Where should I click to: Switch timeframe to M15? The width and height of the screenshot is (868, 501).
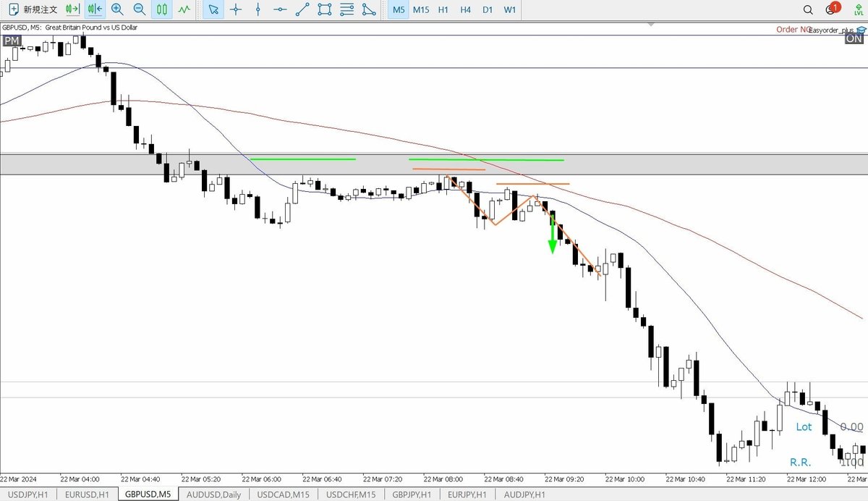(421, 10)
